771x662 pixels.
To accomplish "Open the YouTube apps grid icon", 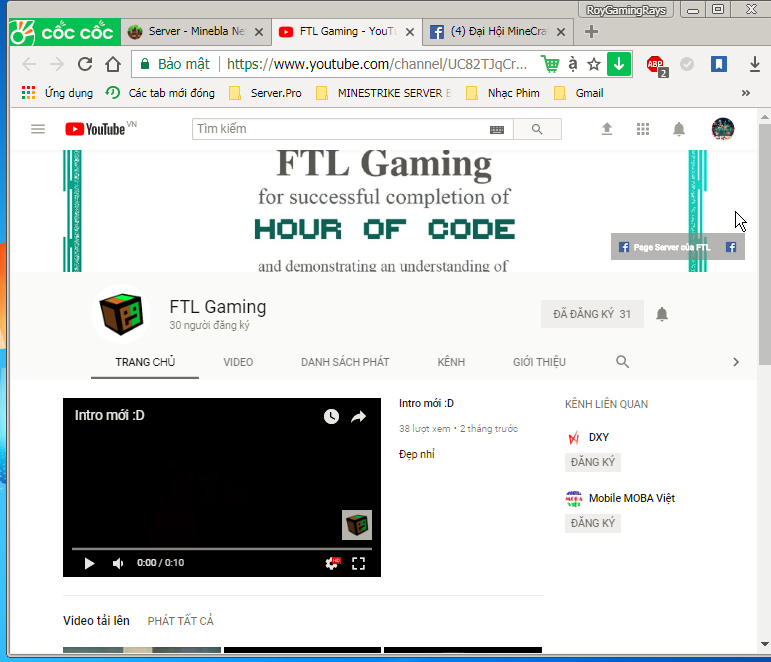I will [x=643, y=129].
